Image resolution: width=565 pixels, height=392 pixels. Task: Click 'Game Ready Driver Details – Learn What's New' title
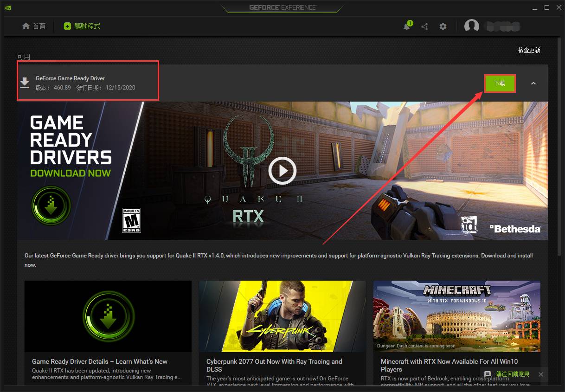coord(100,361)
